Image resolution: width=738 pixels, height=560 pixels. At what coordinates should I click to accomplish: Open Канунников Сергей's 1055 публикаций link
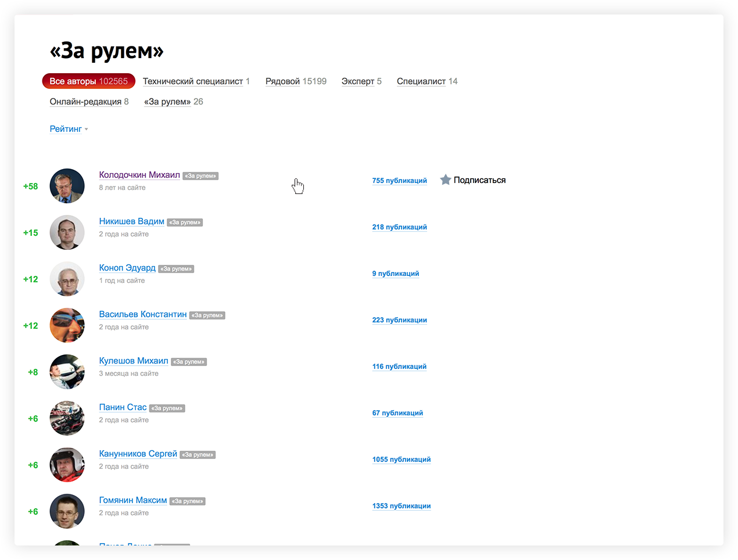tap(401, 460)
